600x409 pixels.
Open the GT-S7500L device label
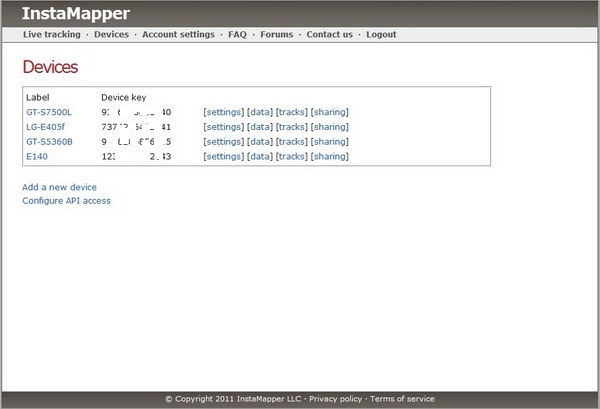tap(49, 112)
